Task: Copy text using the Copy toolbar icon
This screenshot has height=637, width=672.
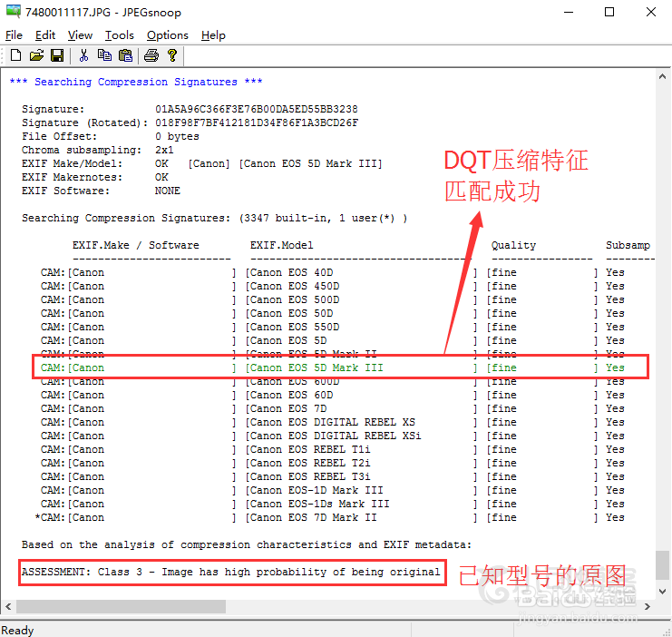Action: coord(104,55)
